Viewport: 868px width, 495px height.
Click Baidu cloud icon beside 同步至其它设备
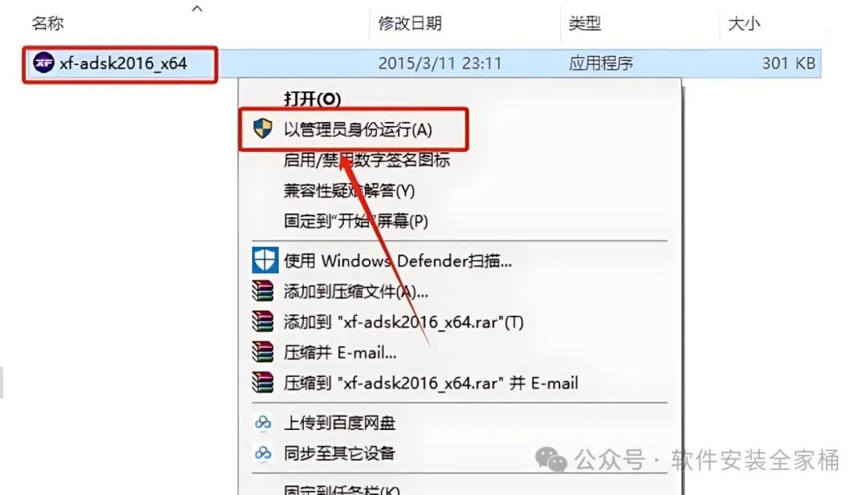(263, 453)
